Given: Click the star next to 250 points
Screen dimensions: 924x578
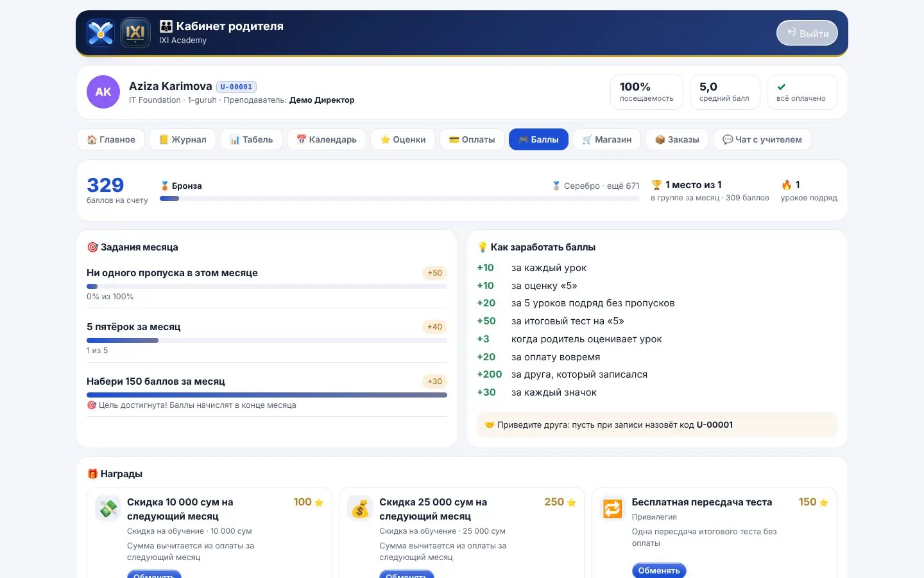Looking at the screenshot, I should pos(572,502).
